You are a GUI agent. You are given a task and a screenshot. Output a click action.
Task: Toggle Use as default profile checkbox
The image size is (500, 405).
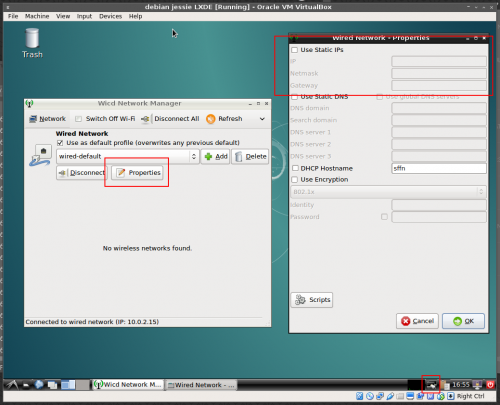(60, 143)
